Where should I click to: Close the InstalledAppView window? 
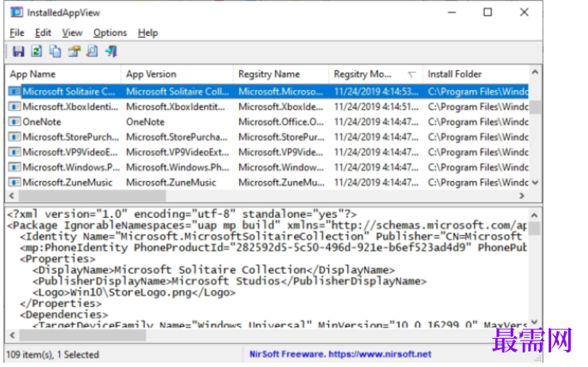(x=524, y=12)
